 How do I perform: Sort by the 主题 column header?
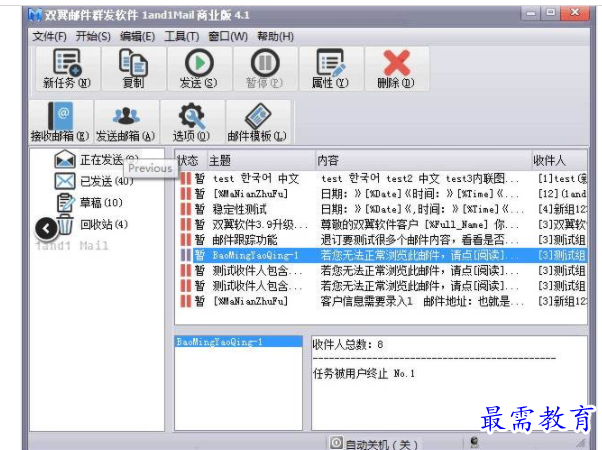coord(261,160)
